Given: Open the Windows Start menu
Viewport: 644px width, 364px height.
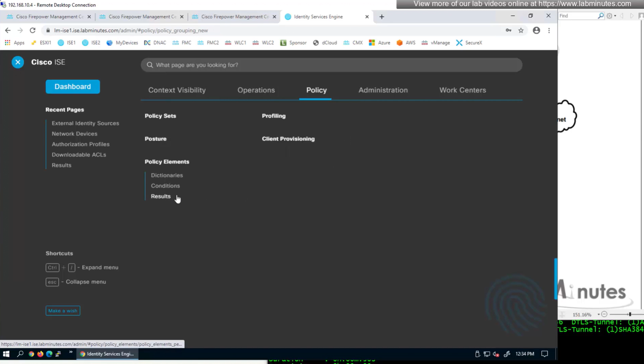Looking at the screenshot, I should pyautogui.click(x=6, y=354).
